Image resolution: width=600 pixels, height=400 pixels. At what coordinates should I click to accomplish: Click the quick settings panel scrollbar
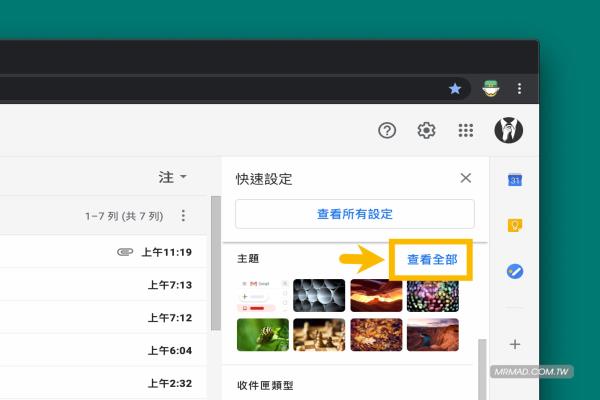click(x=482, y=369)
